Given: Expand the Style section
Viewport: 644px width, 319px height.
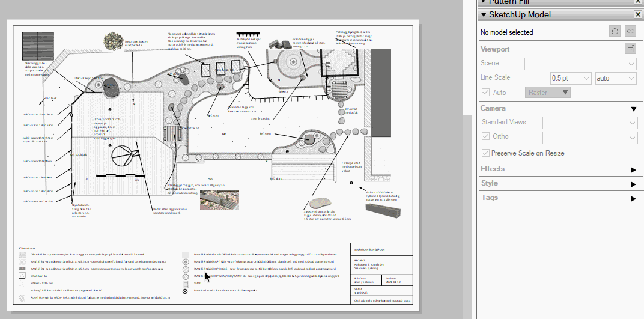Looking at the screenshot, I should (633, 184).
